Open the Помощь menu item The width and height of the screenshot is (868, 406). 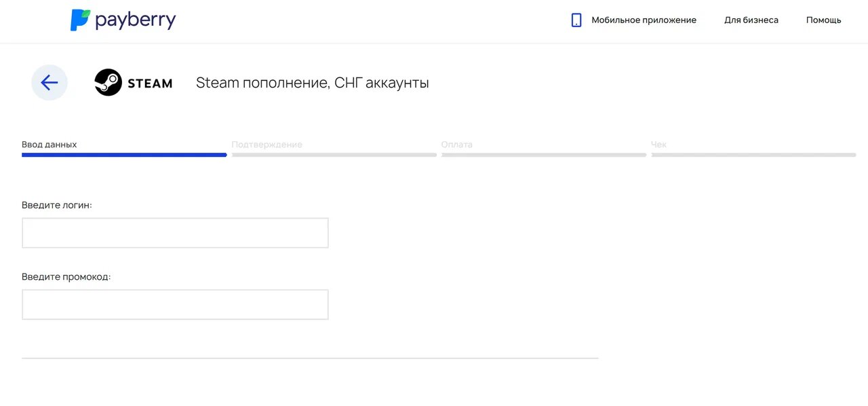pyautogui.click(x=823, y=20)
